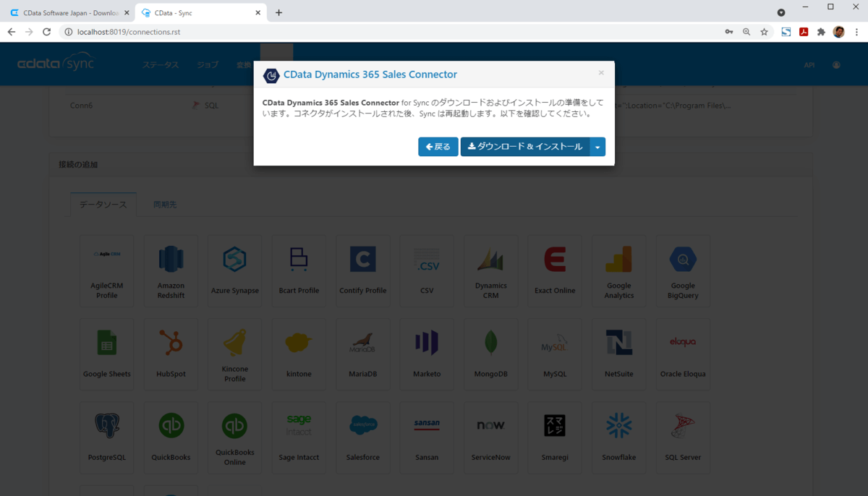The height and width of the screenshot is (496, 868).
Task: Open the HubSpot connector
Action: coord(171,354)
